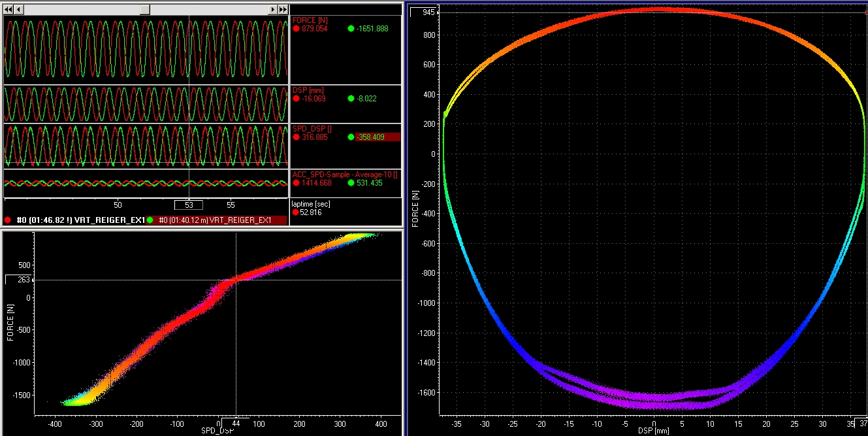Jump to end with double-right arrow

(x=283, y=9)
